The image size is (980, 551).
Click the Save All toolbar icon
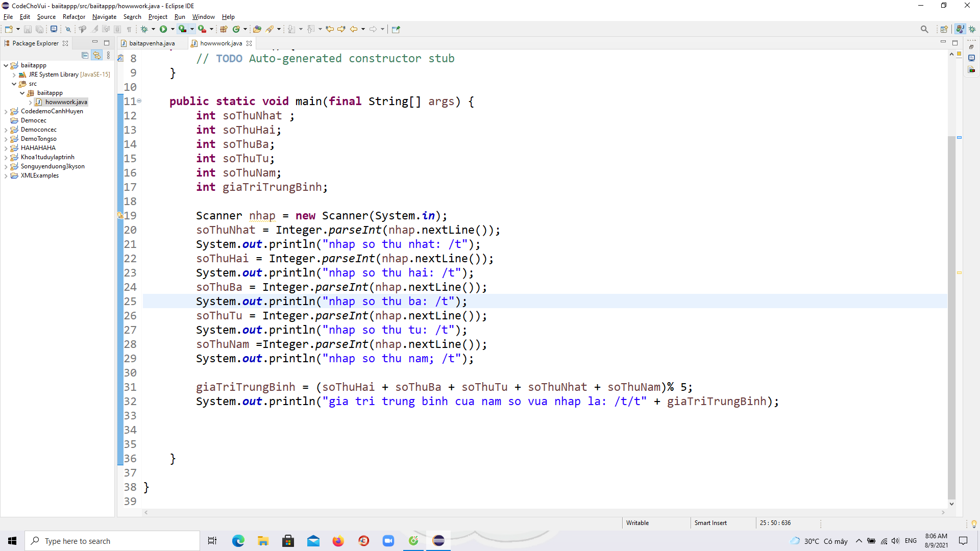click(x=39, y=29)
